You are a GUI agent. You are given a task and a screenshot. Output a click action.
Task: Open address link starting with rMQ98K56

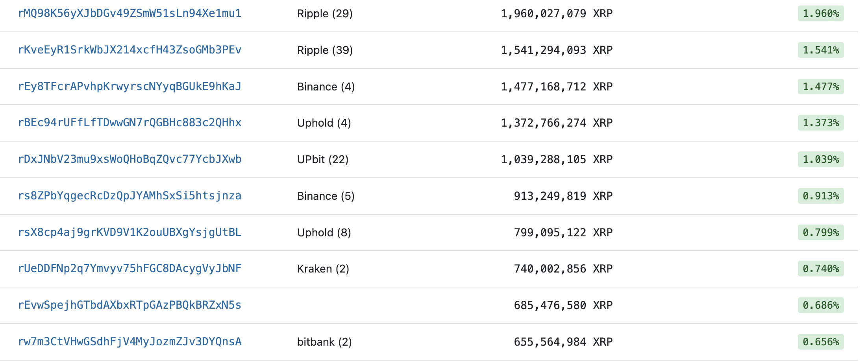coord(130,14)
